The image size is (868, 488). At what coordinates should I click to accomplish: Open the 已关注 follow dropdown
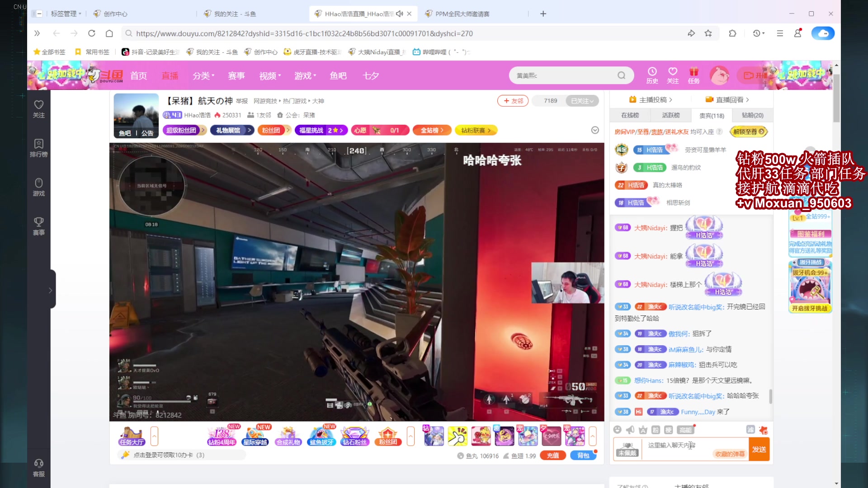point(582,101)
